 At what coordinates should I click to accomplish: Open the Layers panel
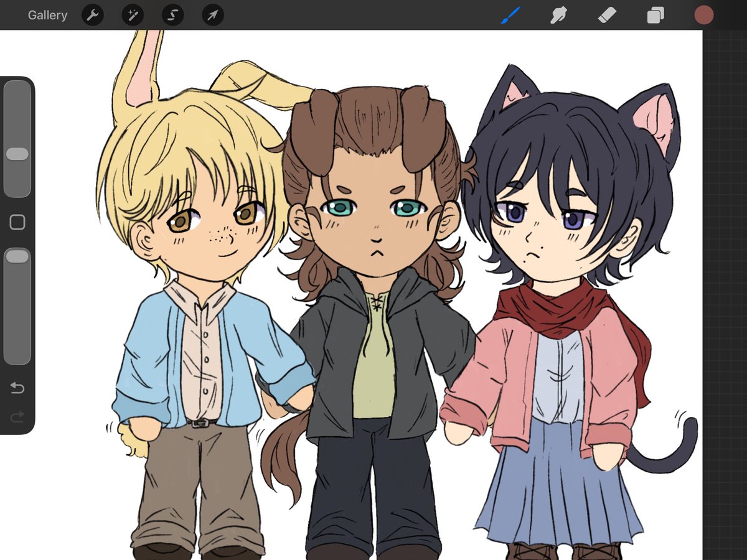point(655,15)
